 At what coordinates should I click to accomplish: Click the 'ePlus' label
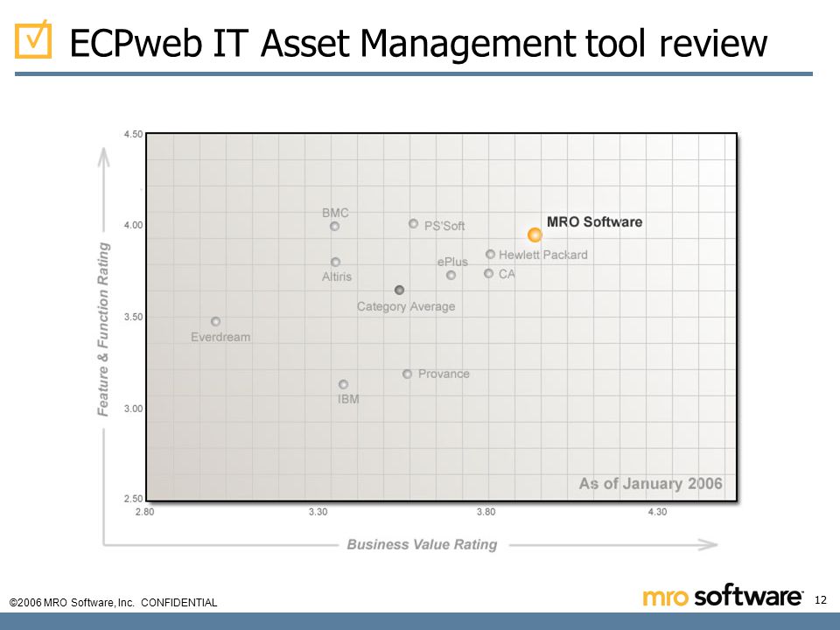pos(452,262)
